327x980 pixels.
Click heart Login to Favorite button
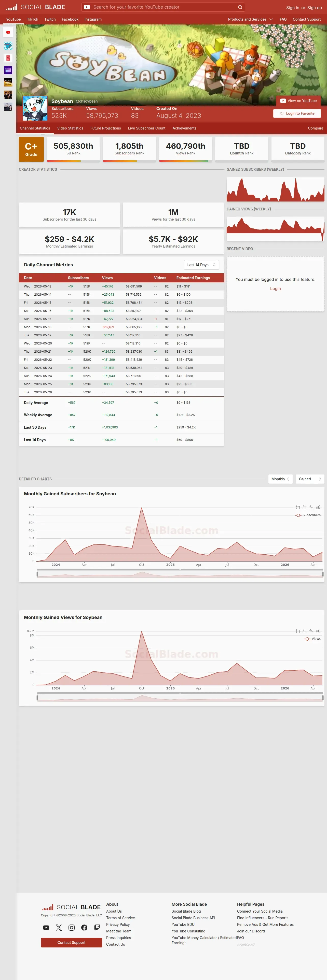[x=297, y=113]
